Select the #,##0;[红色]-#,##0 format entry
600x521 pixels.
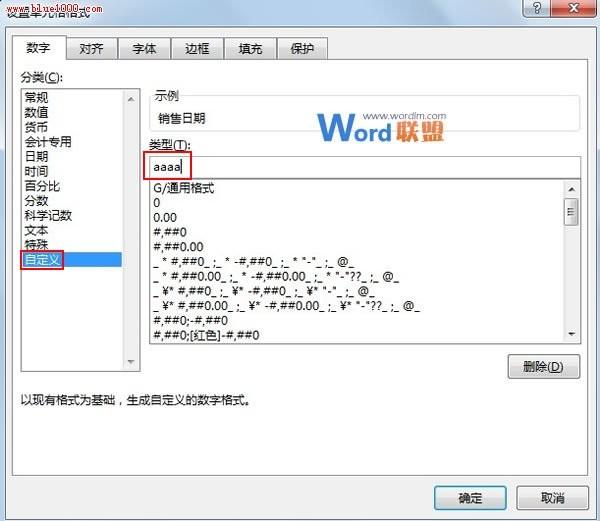tap(206, 336)
